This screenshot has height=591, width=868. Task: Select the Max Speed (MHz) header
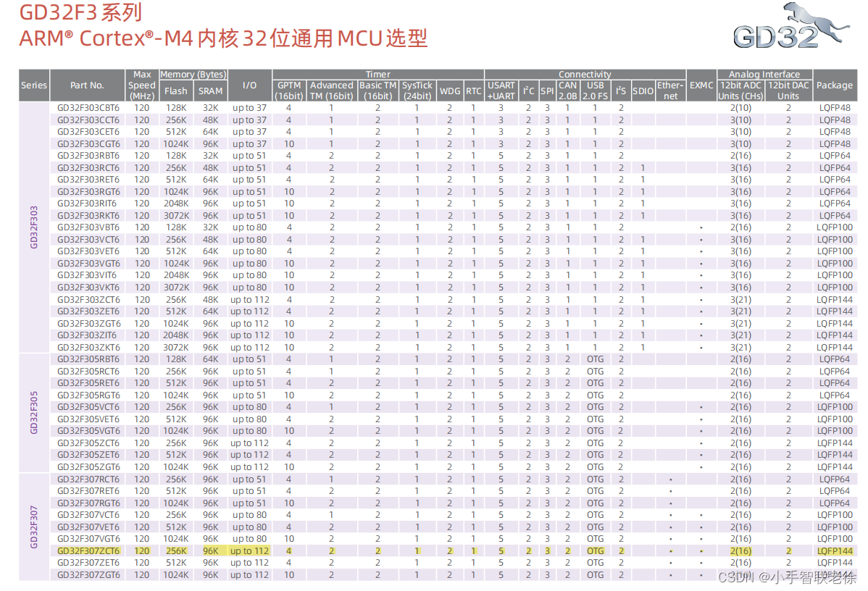point(142,85)
